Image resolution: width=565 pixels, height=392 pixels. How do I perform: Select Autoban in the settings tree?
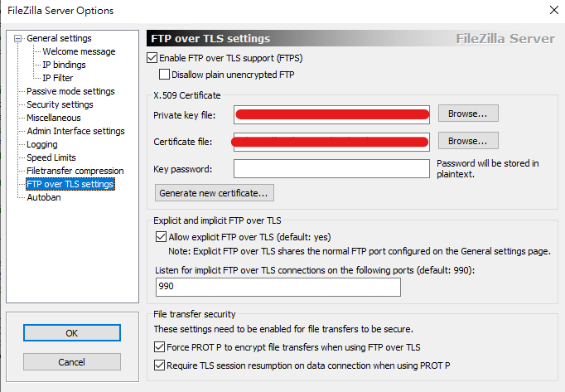[44, 197]
